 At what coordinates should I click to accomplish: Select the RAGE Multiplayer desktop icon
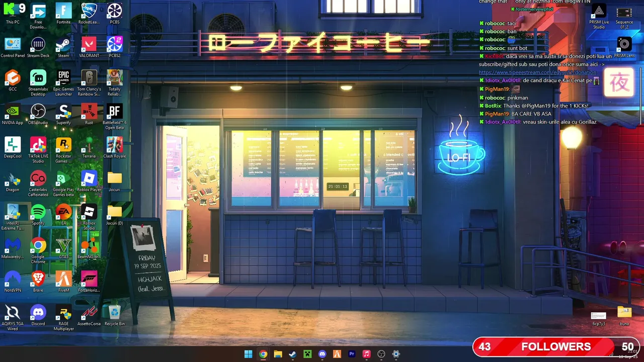pyautogui.click(x=63, y=318)
